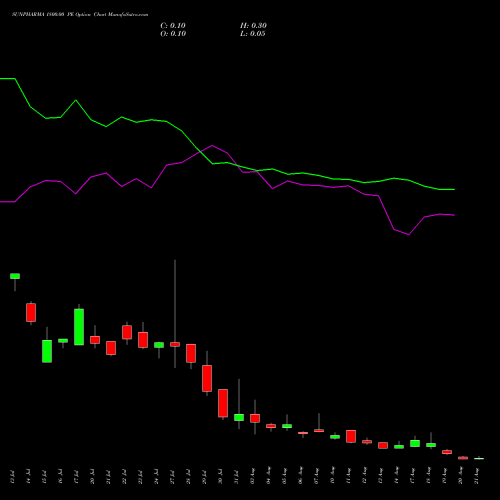The width and height of the screenshot is (500, 500).
Task: Select the open value O: 0.10
Action: [173, 34]
